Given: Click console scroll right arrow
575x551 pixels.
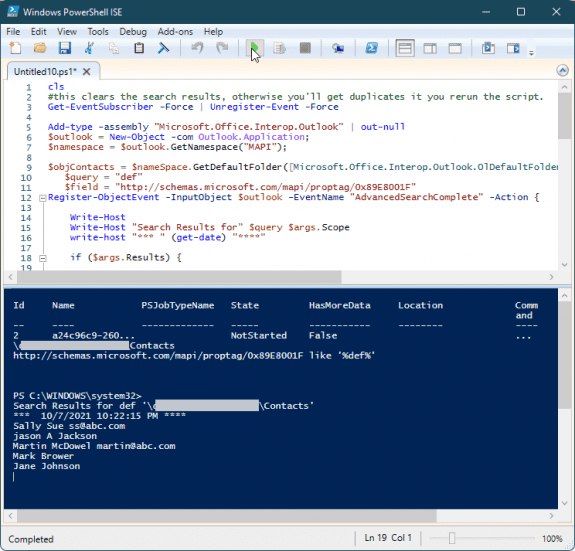Looking at the screenshot, I should (551, 516).
